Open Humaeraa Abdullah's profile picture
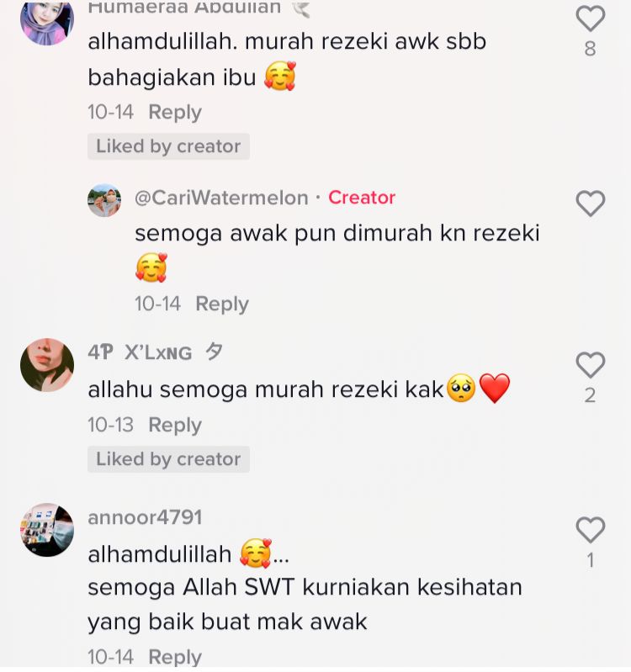 tap(47, 19)
